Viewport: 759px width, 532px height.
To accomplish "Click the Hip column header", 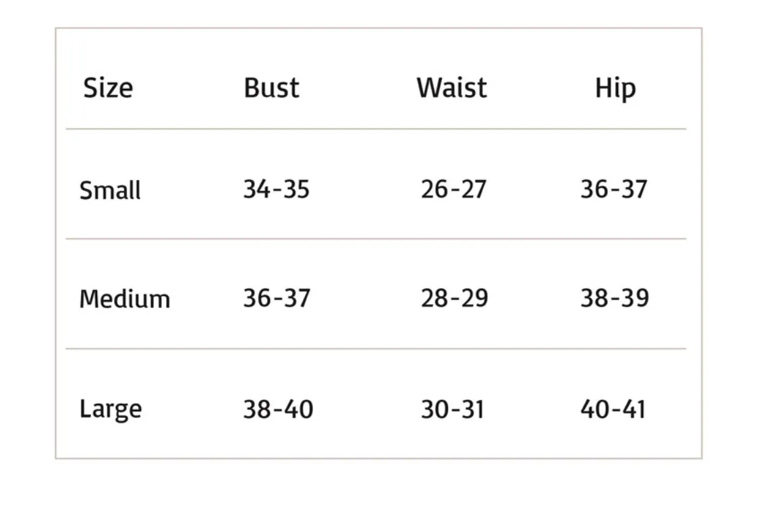I will point(615,89).
